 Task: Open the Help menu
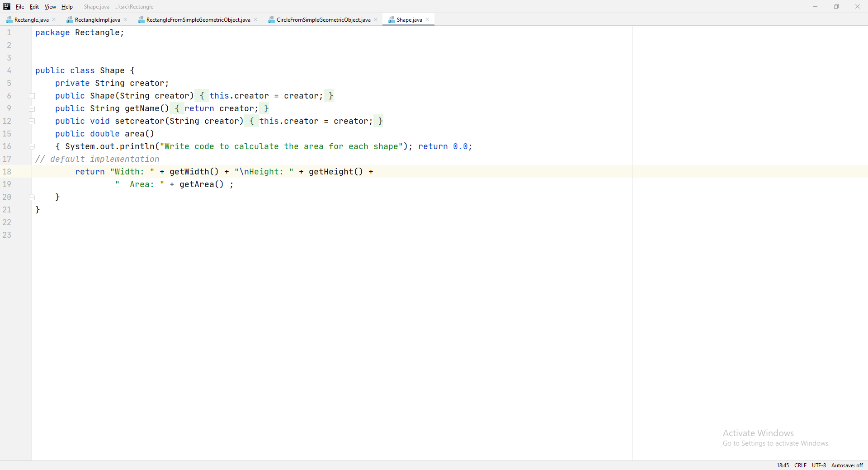tap(66, 6)
